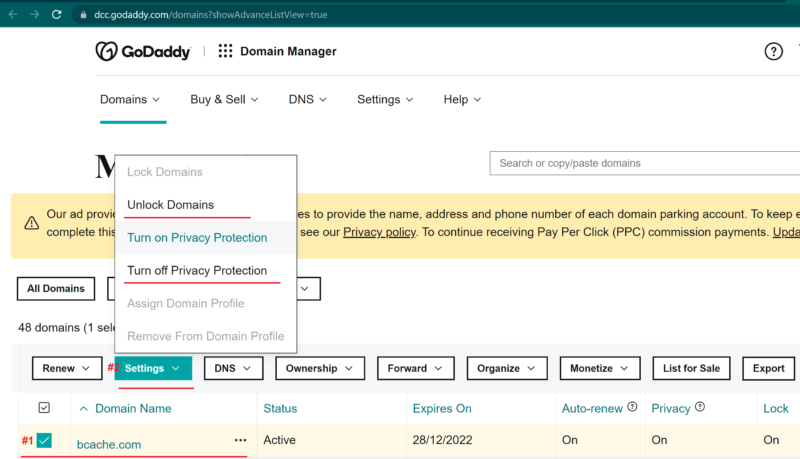Image resolution: width=800 pixels, height=459 pixels.
Task: Click the browser forward arrow
Action: click(35, 14)
